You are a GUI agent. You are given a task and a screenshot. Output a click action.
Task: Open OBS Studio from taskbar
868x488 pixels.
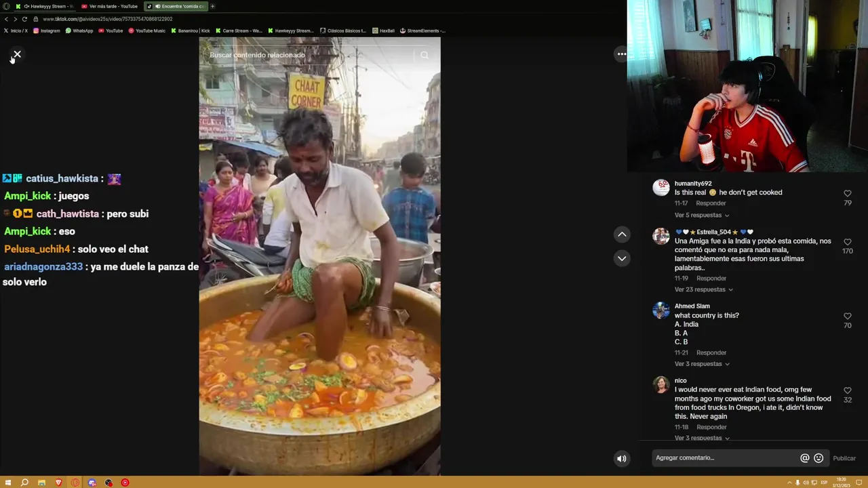click(108, 483)
